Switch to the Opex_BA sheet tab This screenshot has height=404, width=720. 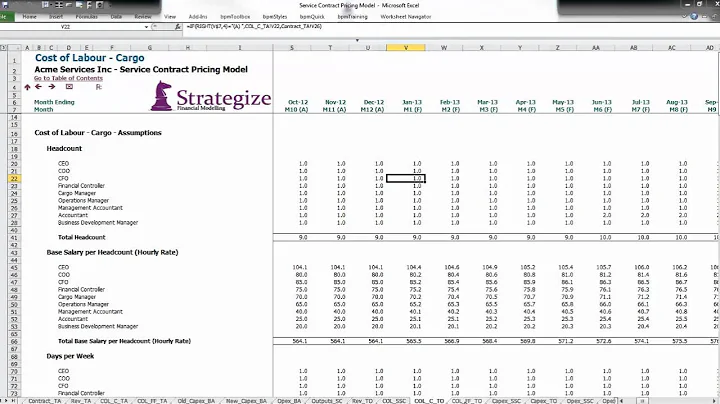pos(289,401)
